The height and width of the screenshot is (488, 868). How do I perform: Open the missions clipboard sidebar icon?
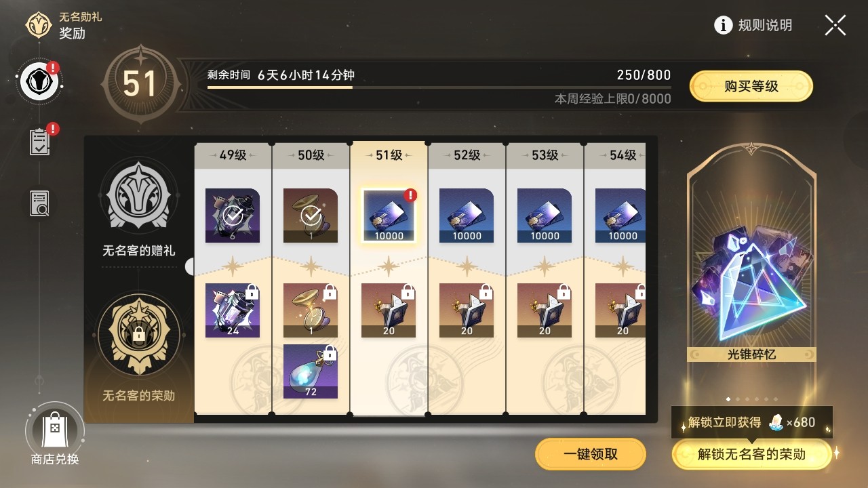[40, 141]
